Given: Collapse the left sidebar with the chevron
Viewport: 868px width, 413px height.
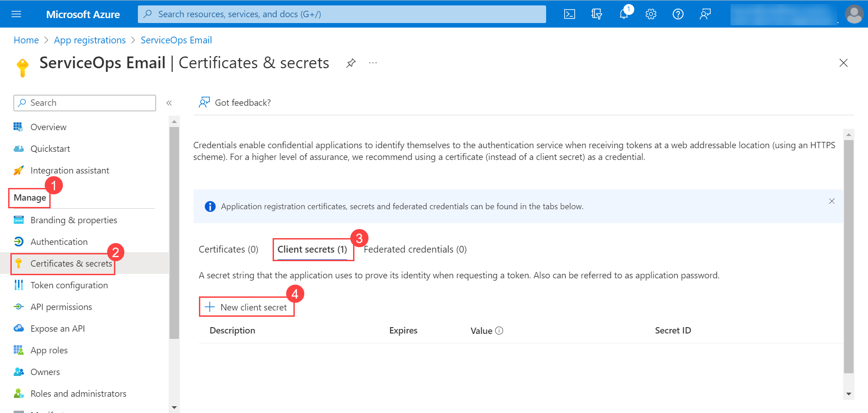Looking at the screenshot, I should 170,103.
